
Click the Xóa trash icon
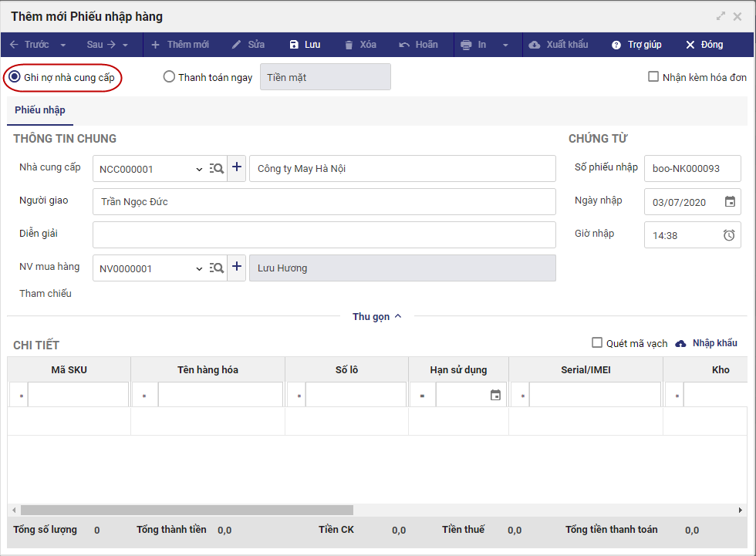click(x=349, y=45)
